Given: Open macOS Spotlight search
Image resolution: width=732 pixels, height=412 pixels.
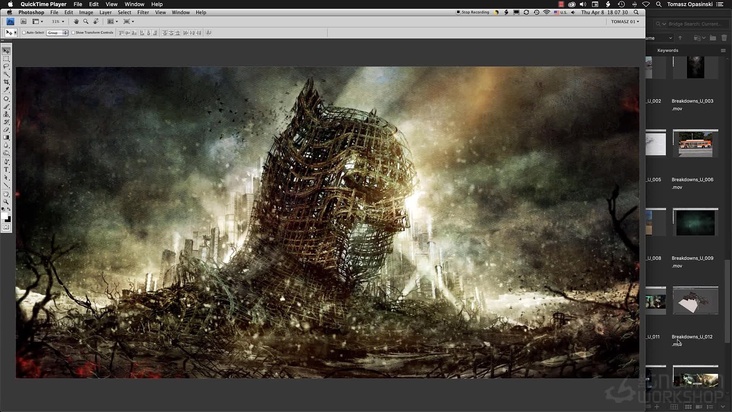Looking at the screenshot, I should coord(659,4).
